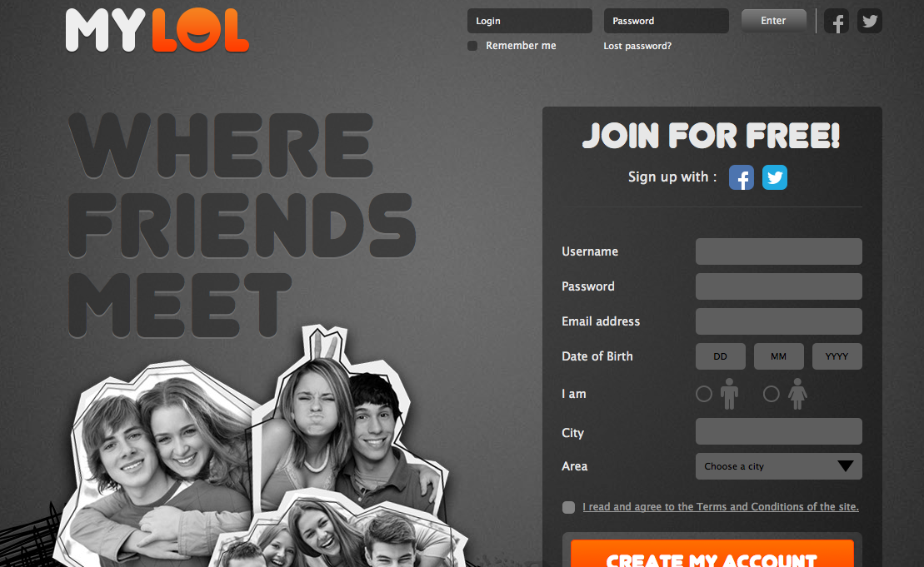The height and width of the screenshot is (567, 924).
Task: Focus the Email address field
Action: point(778,321)
